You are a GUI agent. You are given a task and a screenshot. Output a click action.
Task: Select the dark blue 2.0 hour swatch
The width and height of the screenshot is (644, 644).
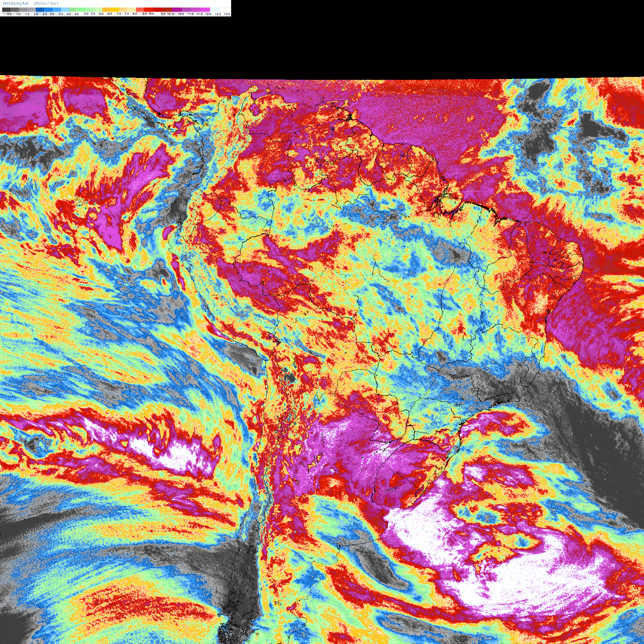[40, 10]
